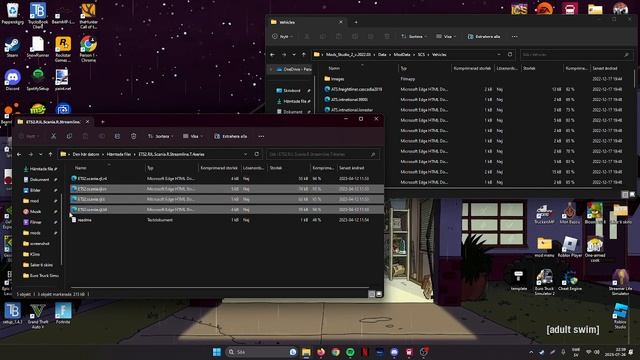Click ModData breadcrumb in Vehicles window
The width and height of the screenshot is (640, 360).
click(x=402, y=55)
